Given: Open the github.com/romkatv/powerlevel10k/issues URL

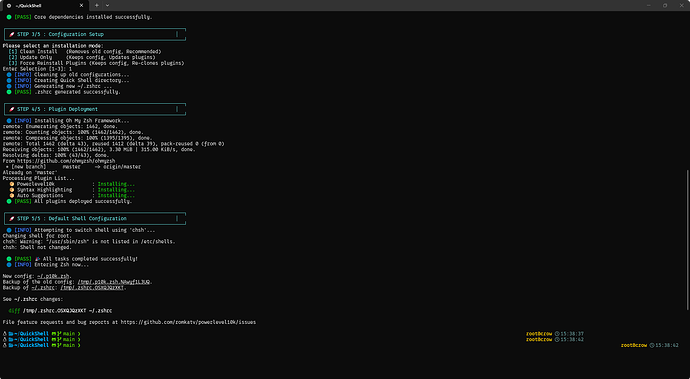Looking at the screenshot, I should (188, 322).
